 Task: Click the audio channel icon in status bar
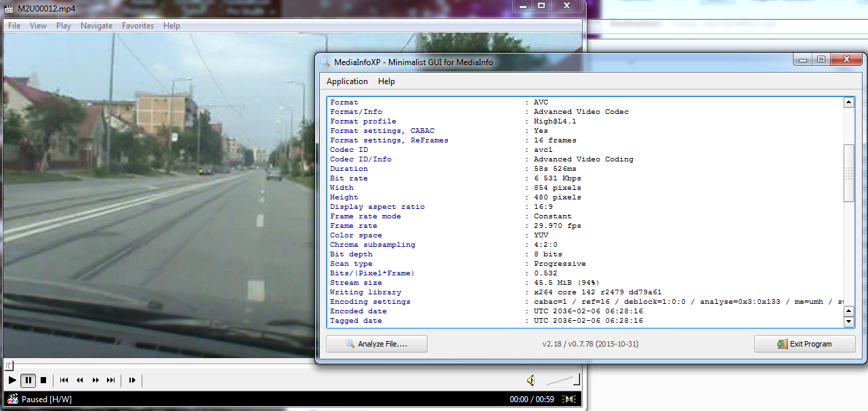pos(571,399)
